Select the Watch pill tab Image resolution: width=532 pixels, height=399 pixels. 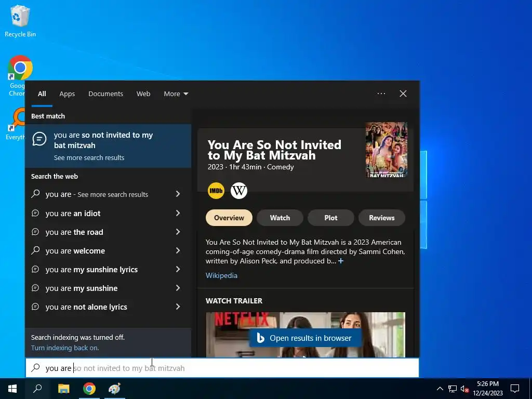[280, 218]
